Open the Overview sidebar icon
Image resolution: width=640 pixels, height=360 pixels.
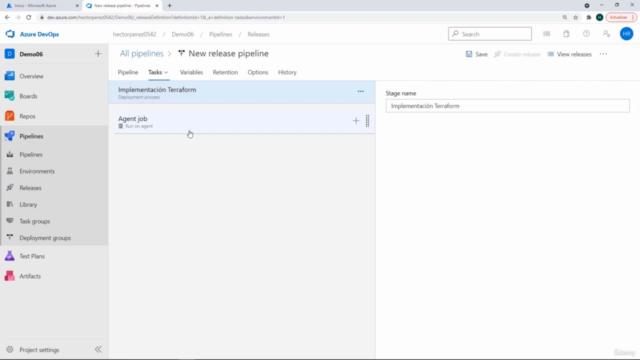[9, 76]
